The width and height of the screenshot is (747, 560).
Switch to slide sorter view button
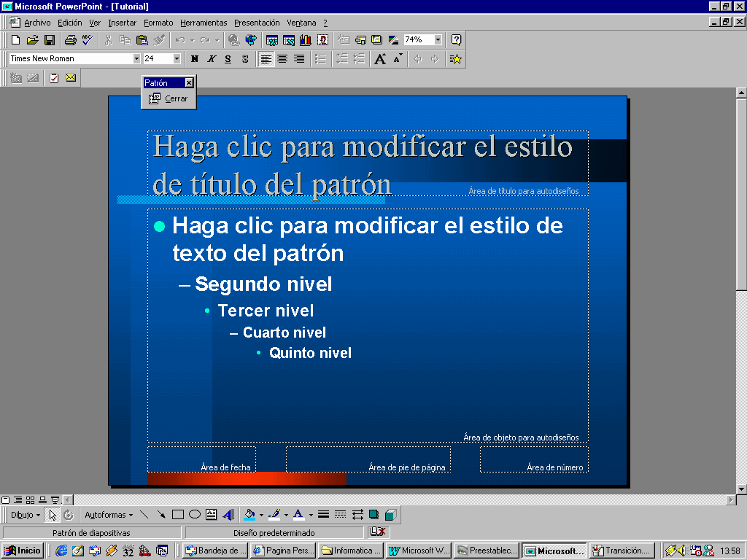(x=30, y=500)
